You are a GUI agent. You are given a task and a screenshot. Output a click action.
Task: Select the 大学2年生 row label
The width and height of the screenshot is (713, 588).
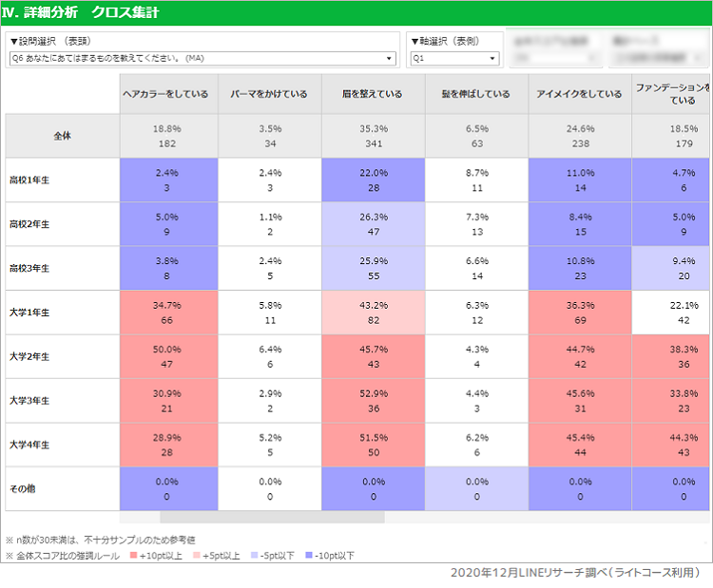30,357
